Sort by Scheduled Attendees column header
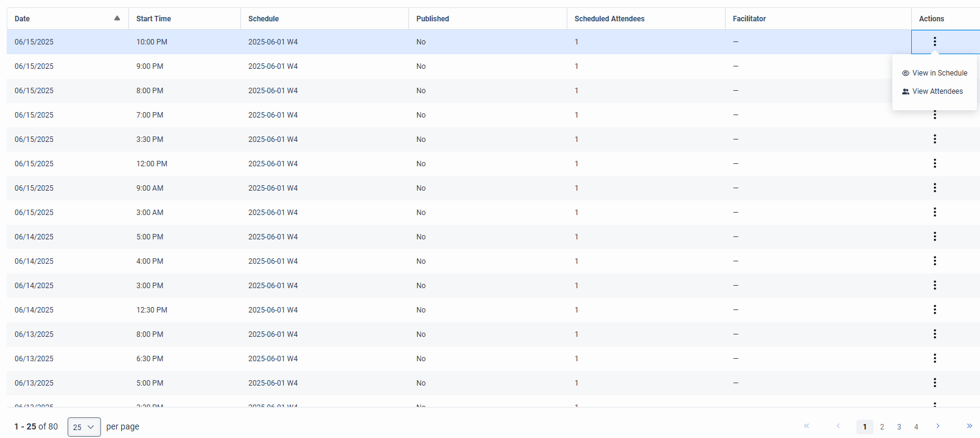 (609, 19)
